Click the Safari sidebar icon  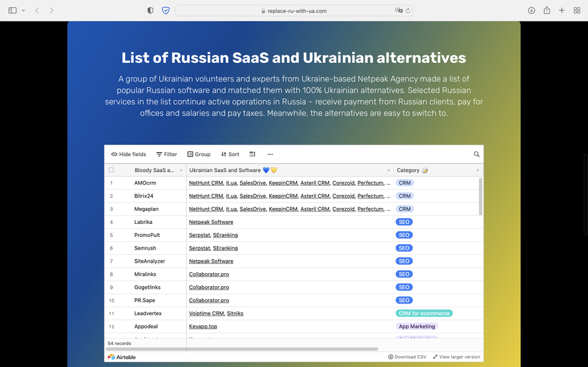point(12,10)
